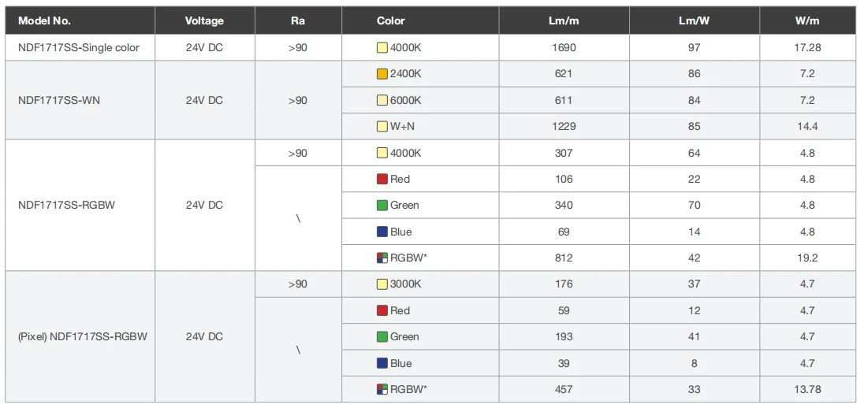Select the 3000K color swatch

pyautogui.click(x=382, y=284)
